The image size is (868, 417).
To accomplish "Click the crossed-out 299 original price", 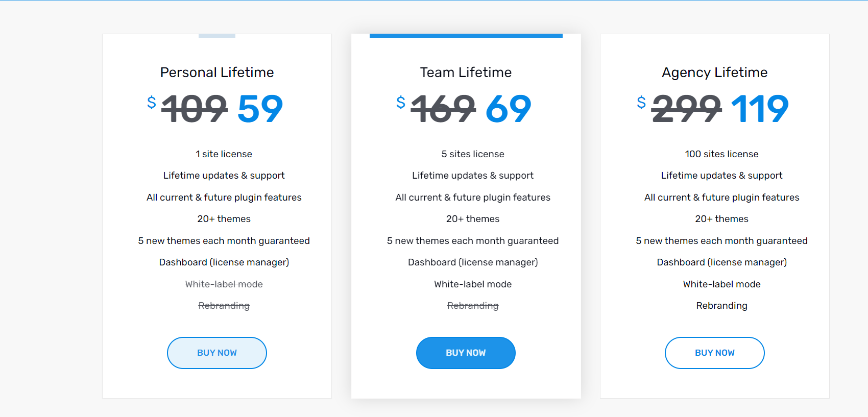I will (x=687, y=109).
